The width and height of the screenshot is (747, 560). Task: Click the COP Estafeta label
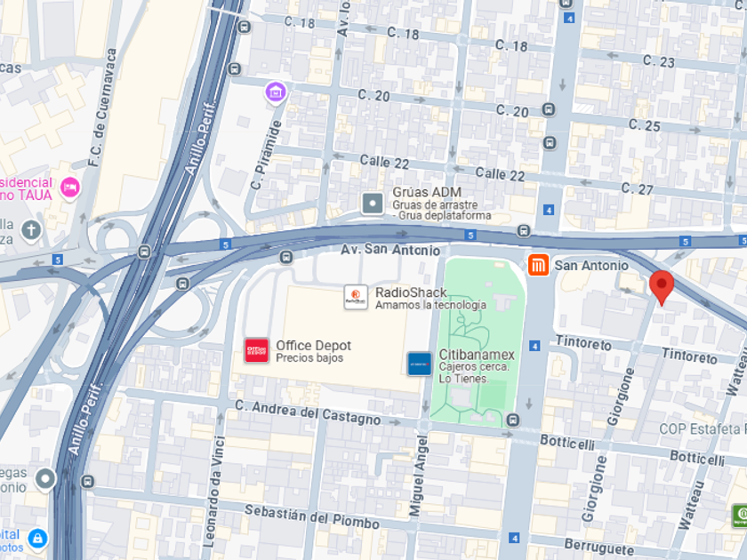point(701,429)
